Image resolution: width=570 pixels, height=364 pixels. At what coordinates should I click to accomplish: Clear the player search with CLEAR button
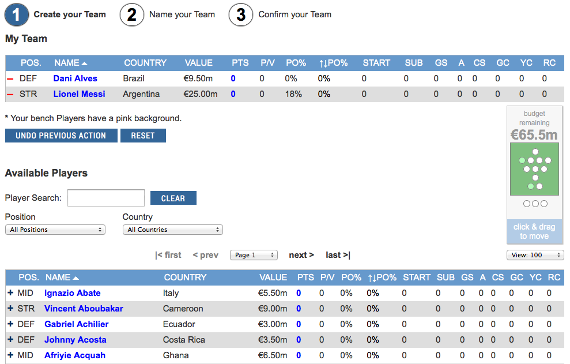tap(173, 198)
